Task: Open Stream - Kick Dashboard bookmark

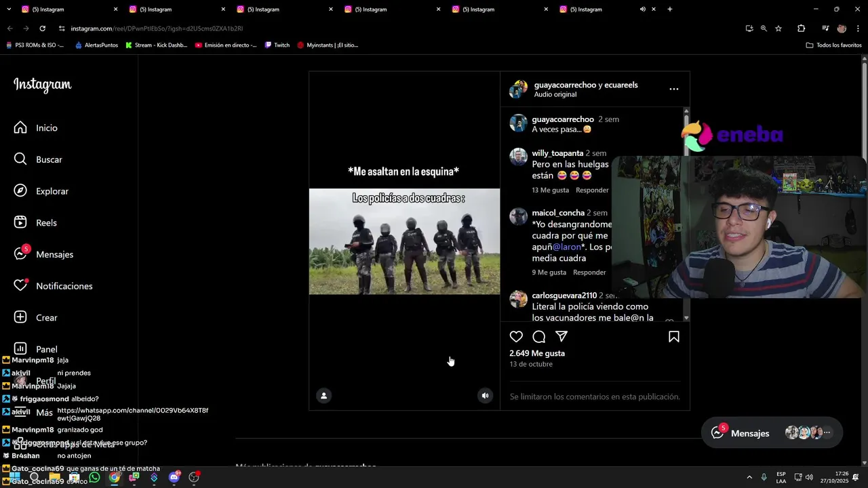Action: pos(156,45)
